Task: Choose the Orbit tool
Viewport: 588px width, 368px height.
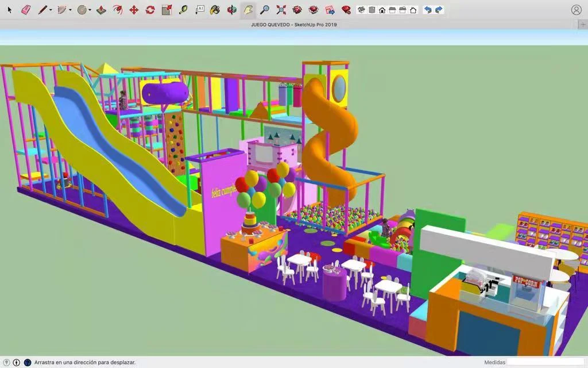Action: point(232,10)
